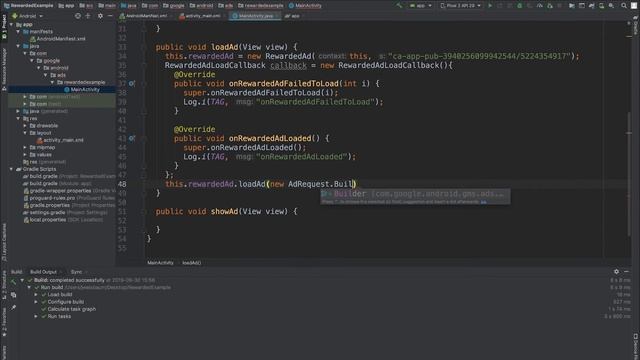Click the 'Calculate task graph' build row
Image resolution: width=640 pixels, height=360 pixels.
point(72,309)
